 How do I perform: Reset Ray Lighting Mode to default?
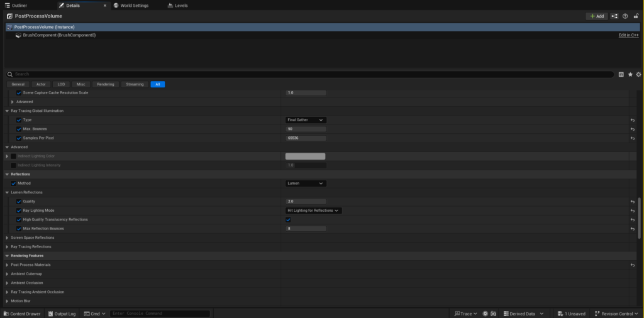click(633, 211)
